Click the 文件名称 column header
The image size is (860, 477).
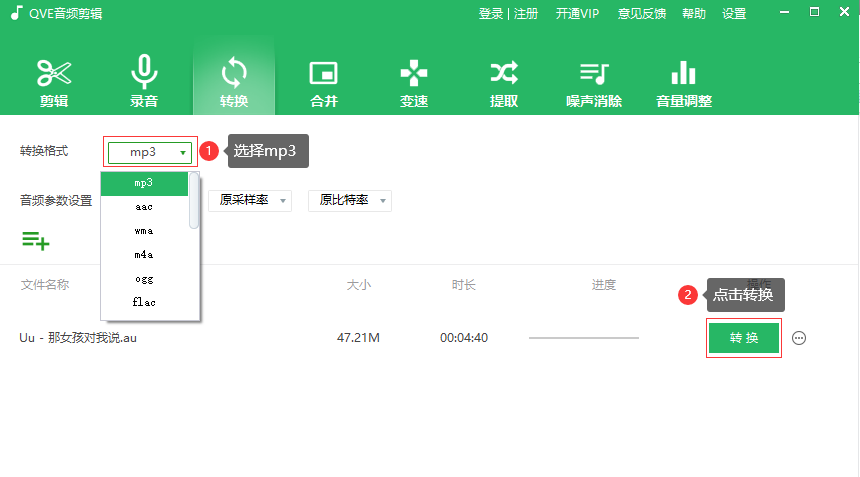click(45, 285)
